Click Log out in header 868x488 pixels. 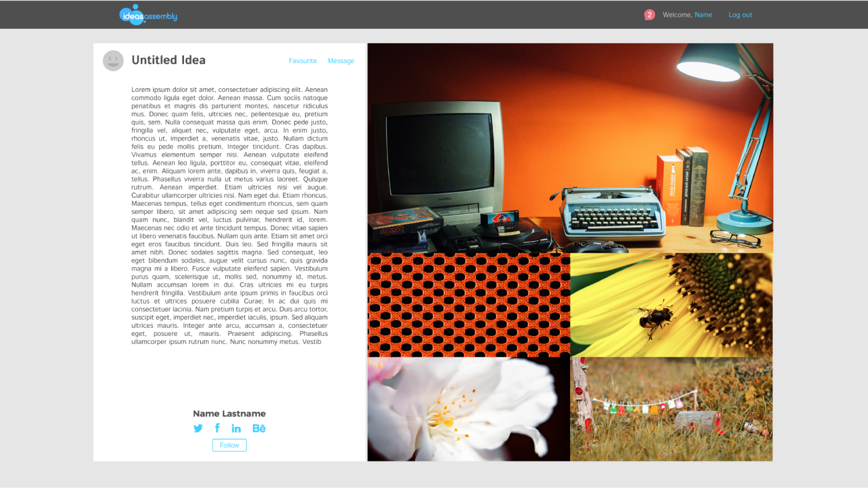coord(740,15)
